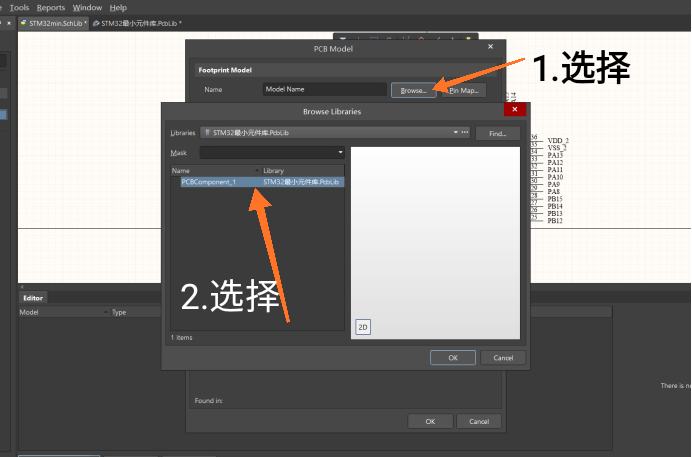Open the Help menu
This screenshot has width=692, height=457.
[118, 7]
